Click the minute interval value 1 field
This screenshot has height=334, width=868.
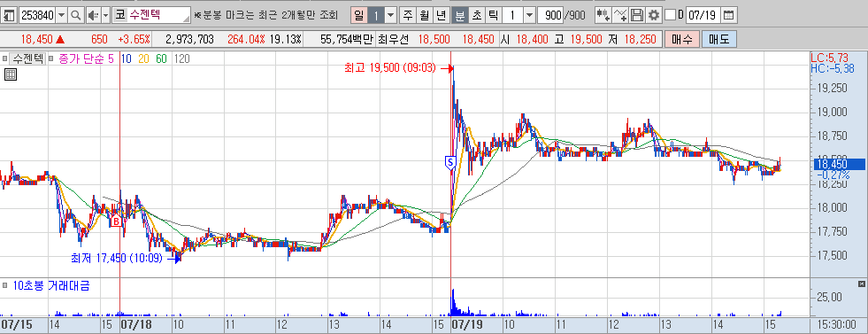coord(512,15)
